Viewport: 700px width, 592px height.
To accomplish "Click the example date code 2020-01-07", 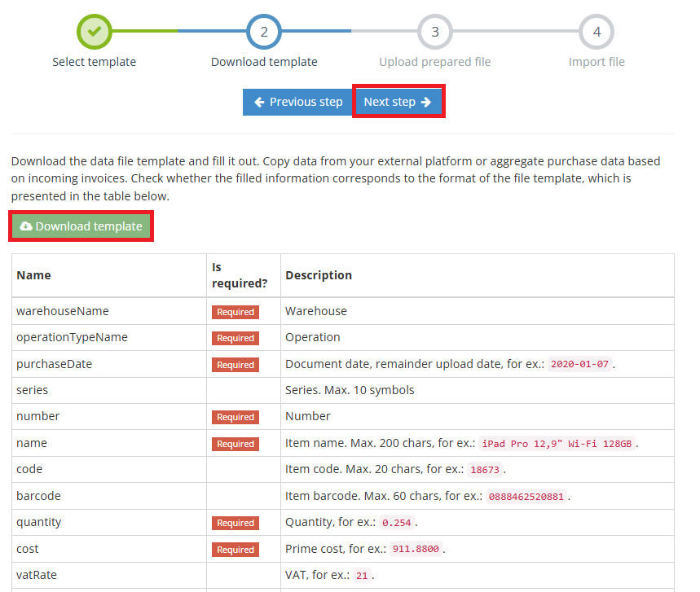I will [x=579, y=365].
